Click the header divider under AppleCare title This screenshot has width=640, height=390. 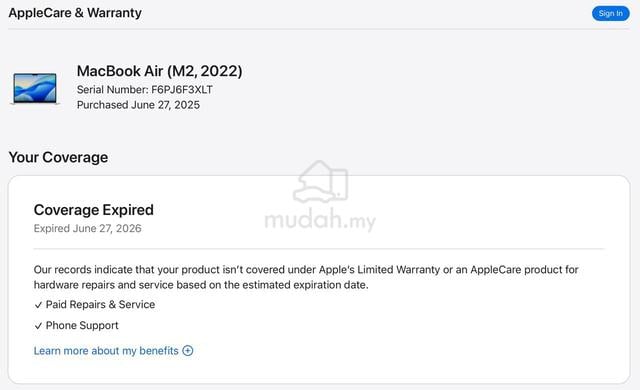coord(319,29)
